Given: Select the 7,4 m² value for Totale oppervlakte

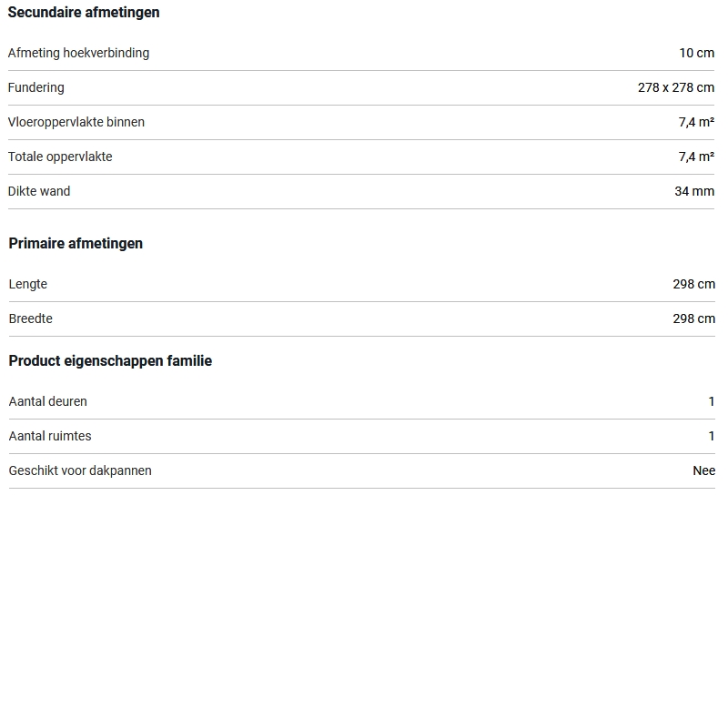Looking at the screenshot, I should pos(696,157).
